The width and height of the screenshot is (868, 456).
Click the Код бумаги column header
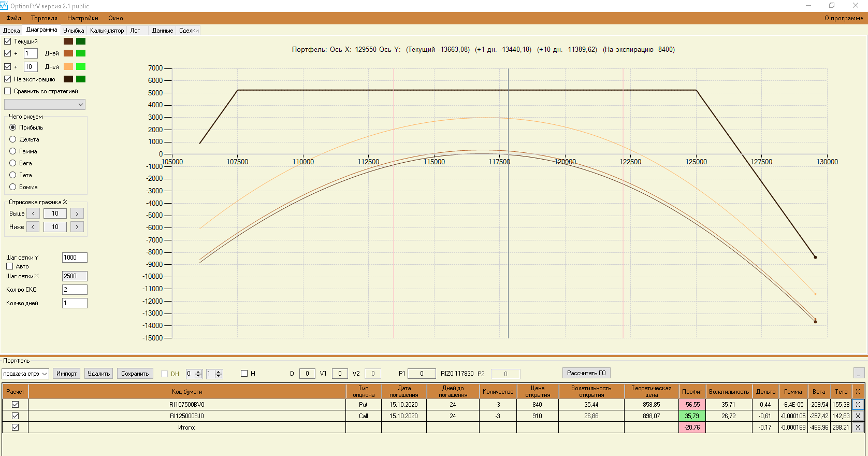tap(187, 392)
